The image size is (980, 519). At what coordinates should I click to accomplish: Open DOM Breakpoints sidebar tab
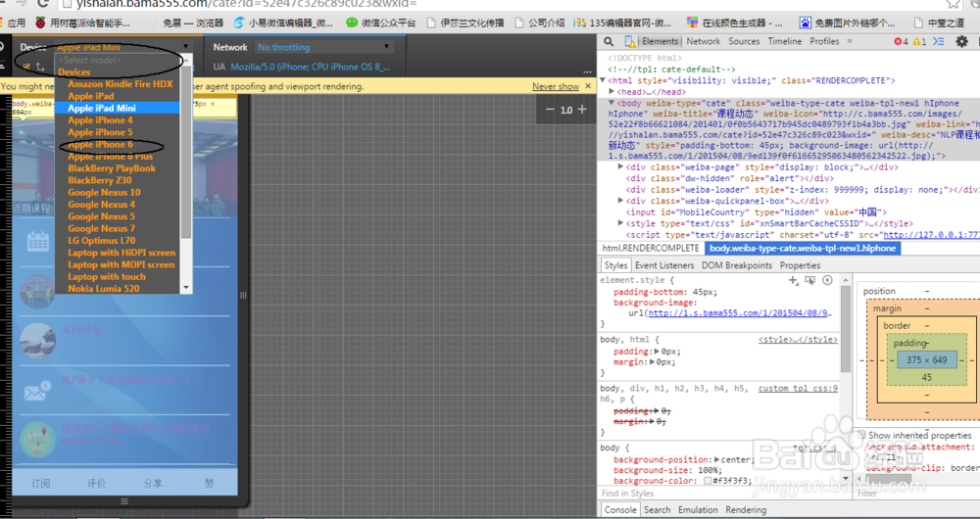pyautogui.click(x=737, y=265)
